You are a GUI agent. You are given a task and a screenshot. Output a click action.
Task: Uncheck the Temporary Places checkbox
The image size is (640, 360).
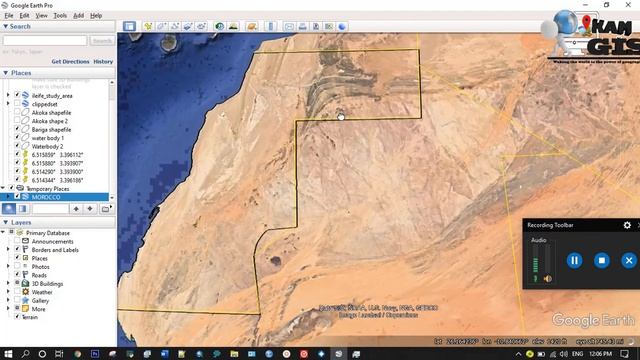pyautogui.click(x=11, y=188)
